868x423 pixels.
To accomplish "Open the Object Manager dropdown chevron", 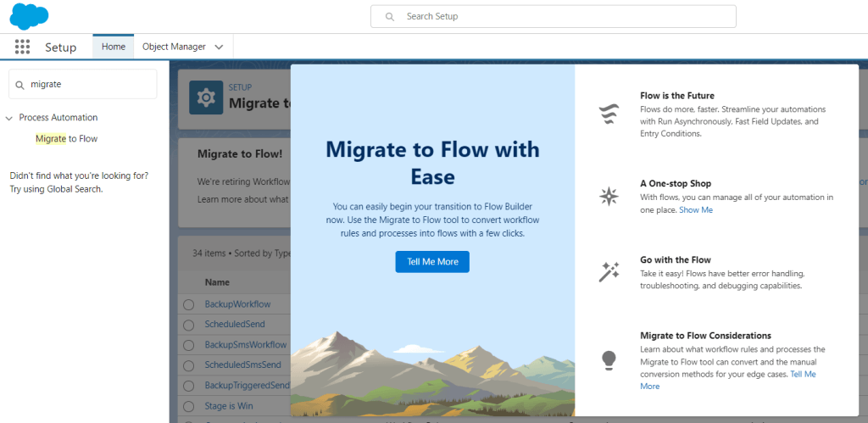I will pyautogui.click(x=219, y=47).
